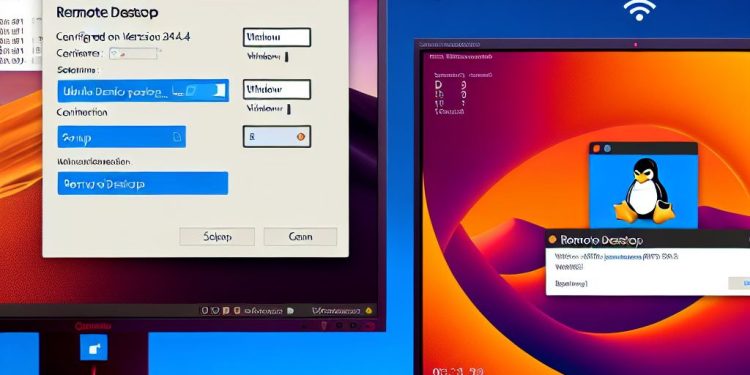Click the Remote Desktop dialog title
The width and height of the screenshot is (750, 375).
click(107, 13)
